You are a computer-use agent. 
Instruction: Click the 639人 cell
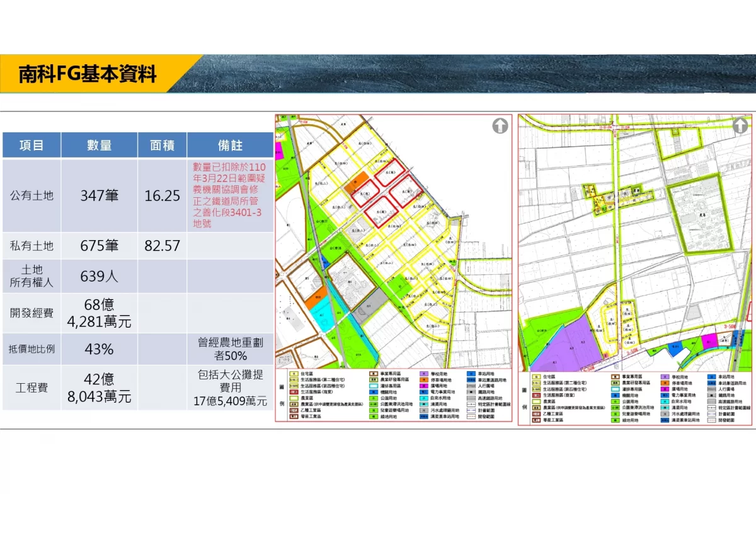coord(100,276)
